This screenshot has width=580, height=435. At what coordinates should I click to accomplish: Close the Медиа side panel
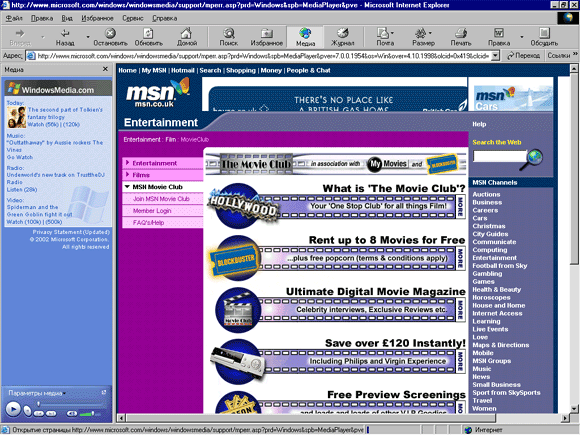pos(105,69)
